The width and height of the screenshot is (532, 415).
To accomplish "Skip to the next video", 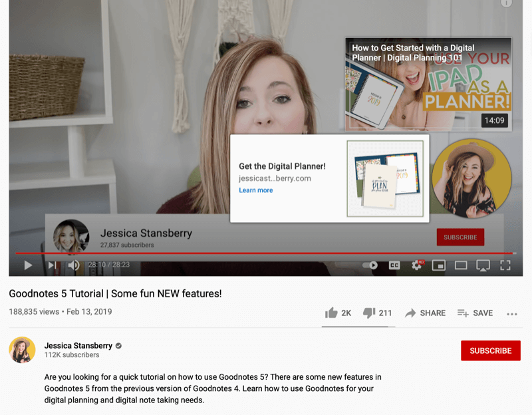I will pos(53,265).
